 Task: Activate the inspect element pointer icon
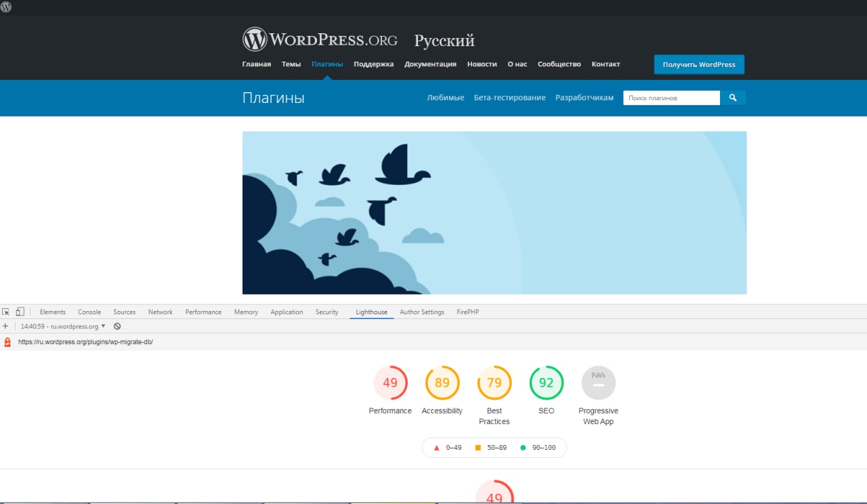click(6, 312)
